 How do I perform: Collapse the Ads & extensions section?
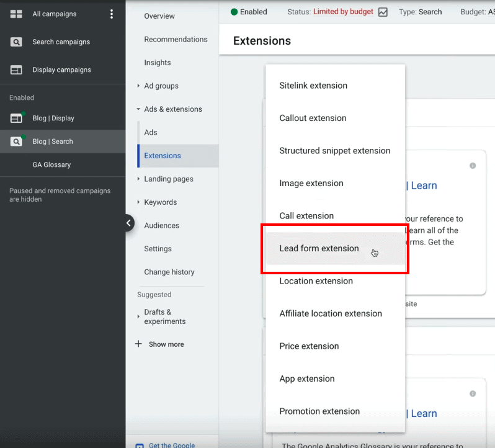coord(138,109)
